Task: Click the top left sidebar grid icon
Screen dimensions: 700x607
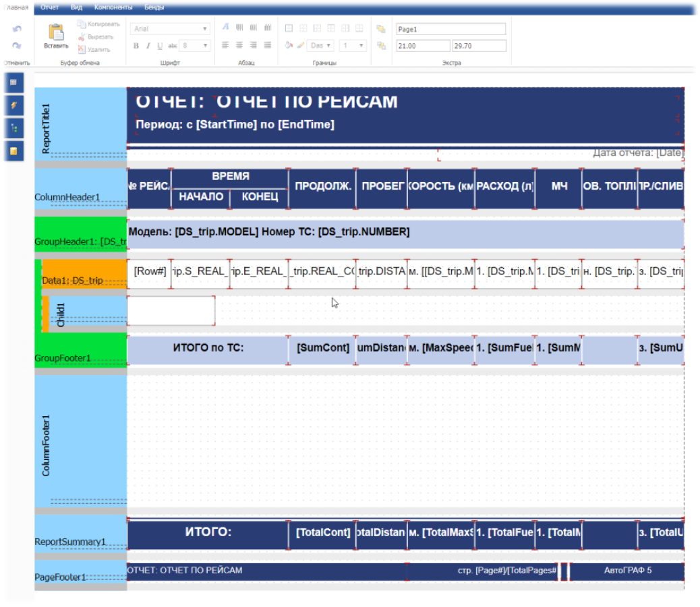Action: coord(14,82)
